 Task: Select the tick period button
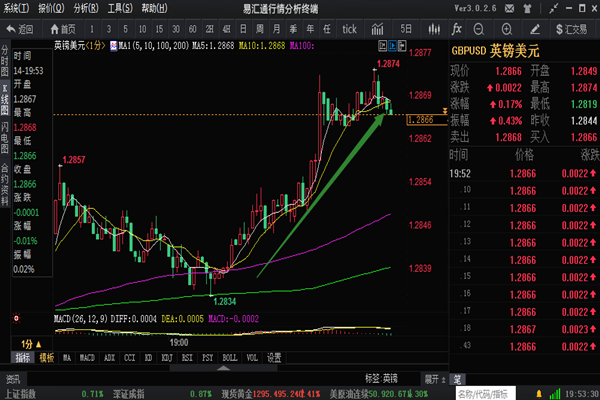point(349,30)
